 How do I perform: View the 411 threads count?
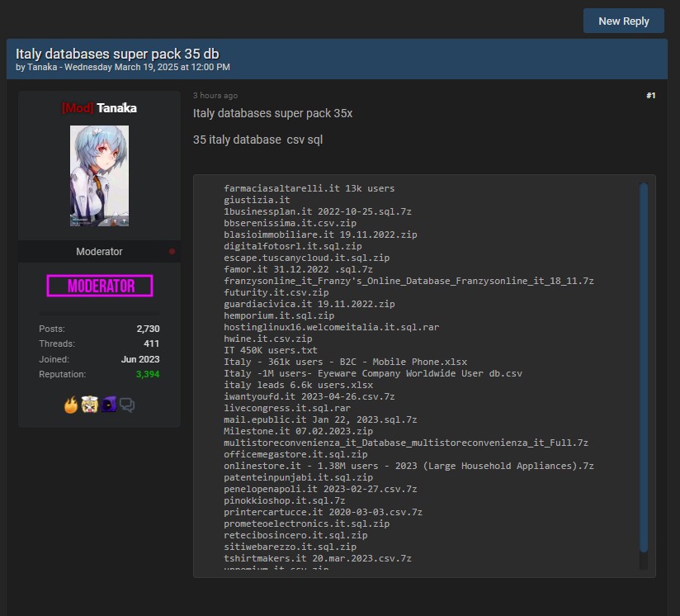pyautogui.click(x=151, y=344)
